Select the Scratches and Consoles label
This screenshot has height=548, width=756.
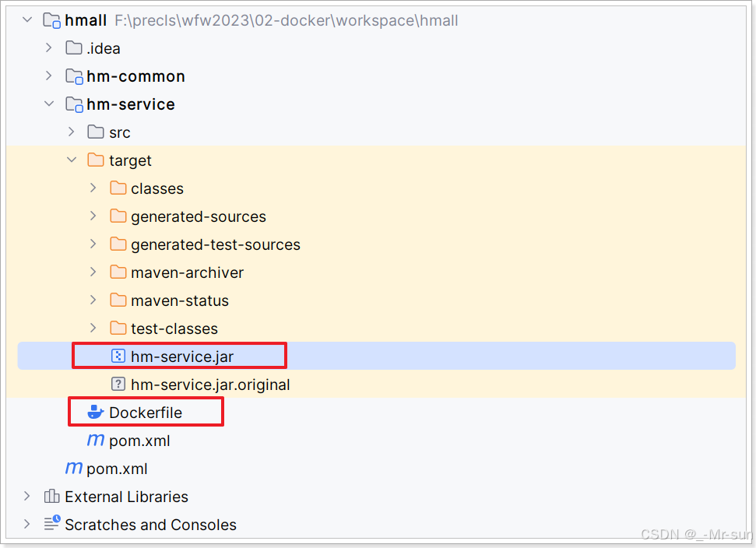click(x=150, y=525)
